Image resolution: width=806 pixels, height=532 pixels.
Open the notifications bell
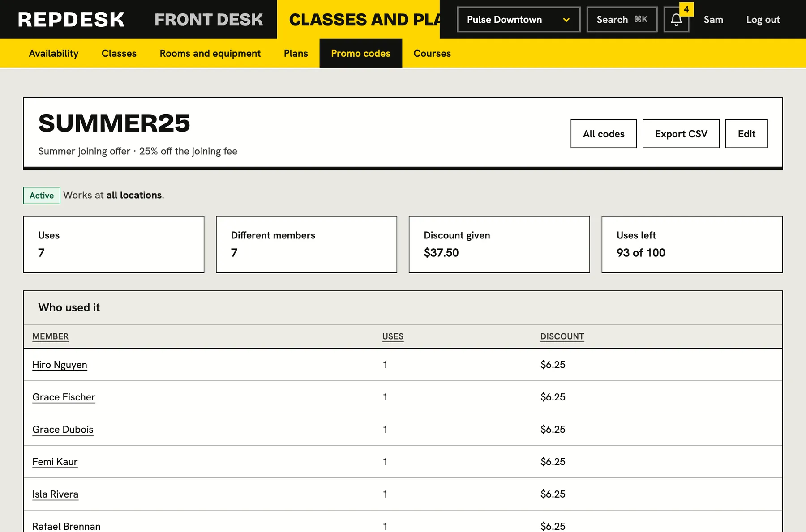pyautogui.click(x=676, y=20)
